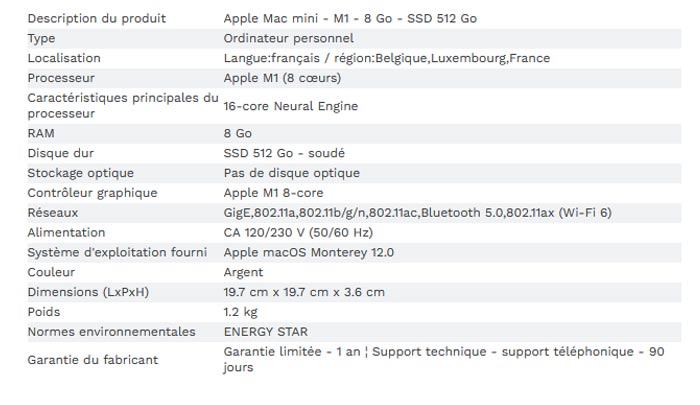Click the 'SSD 512 Go - soudé' value
Image resolution: width=700 pixels, height=405 pixels.
coord(284,153)
